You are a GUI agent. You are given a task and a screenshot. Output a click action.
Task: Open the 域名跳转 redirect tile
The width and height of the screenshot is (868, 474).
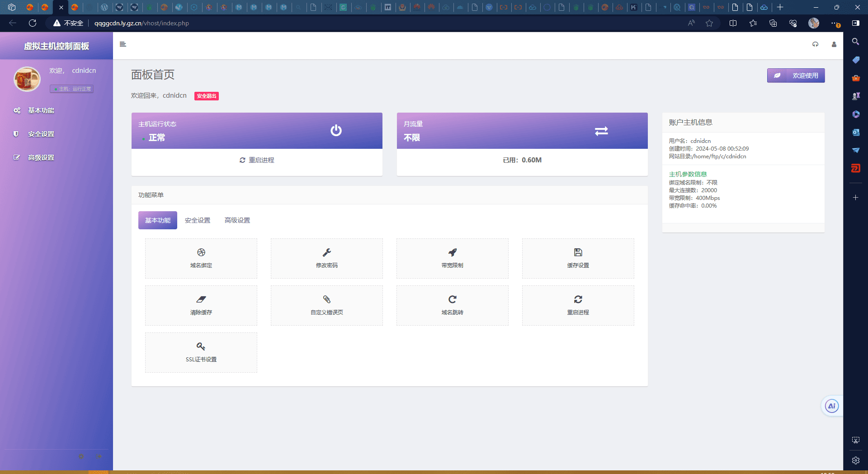[452, 305]
